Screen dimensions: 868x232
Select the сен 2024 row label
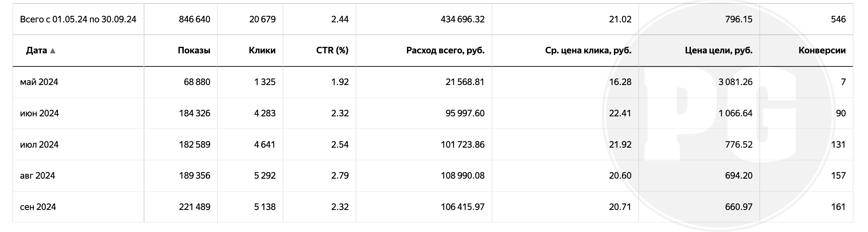pos(38,207)
